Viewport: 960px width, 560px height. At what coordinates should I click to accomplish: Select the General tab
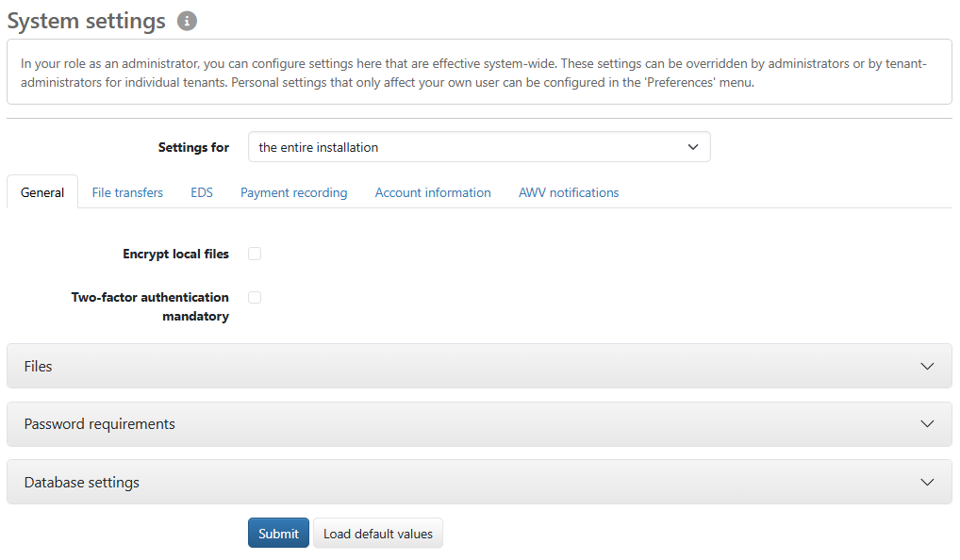[42, 192]
